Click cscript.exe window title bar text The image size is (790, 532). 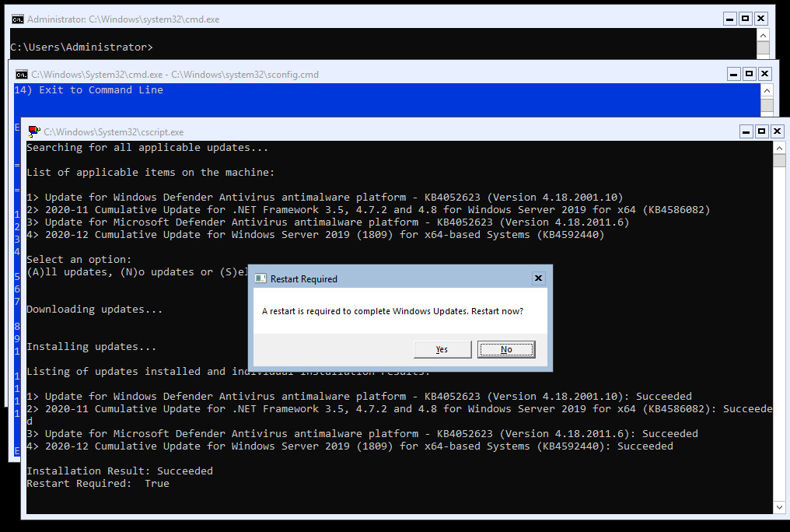(114, 132)
